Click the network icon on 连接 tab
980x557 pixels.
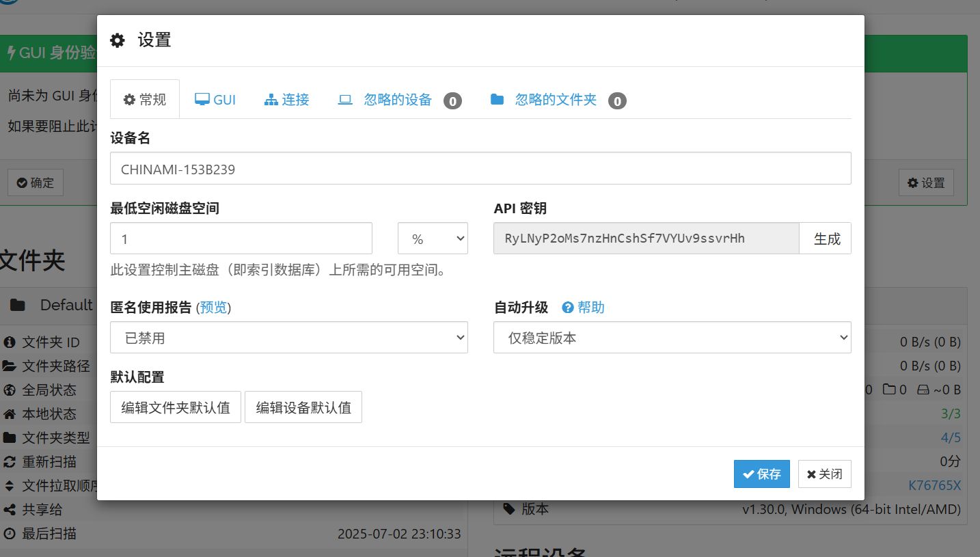coord(271,100)
